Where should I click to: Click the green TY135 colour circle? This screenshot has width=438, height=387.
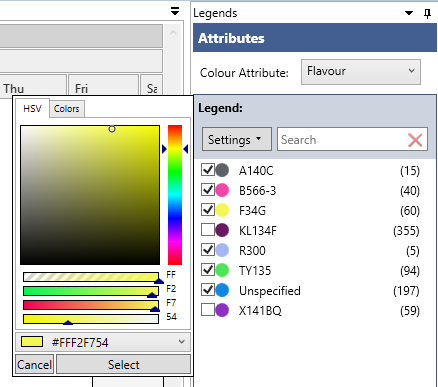pos(222,270)
